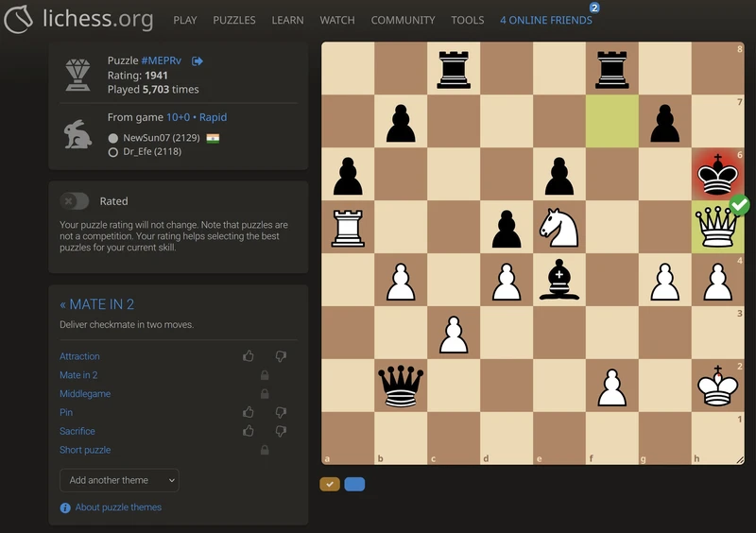The height and width of the screenshot is (533, 756).
Task: Thumbs up the Sacrifice theme
Action: pos(249,431)
